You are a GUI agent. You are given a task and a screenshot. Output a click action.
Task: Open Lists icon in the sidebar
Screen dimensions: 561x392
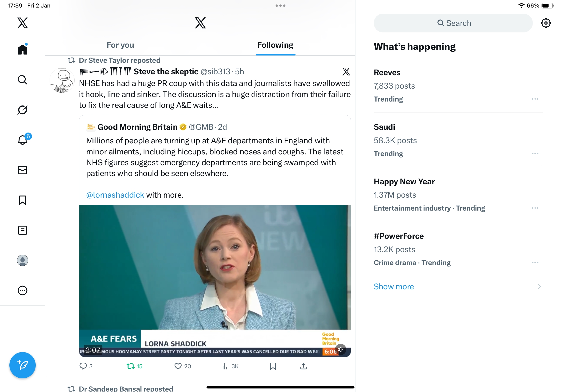pos(23,230)
